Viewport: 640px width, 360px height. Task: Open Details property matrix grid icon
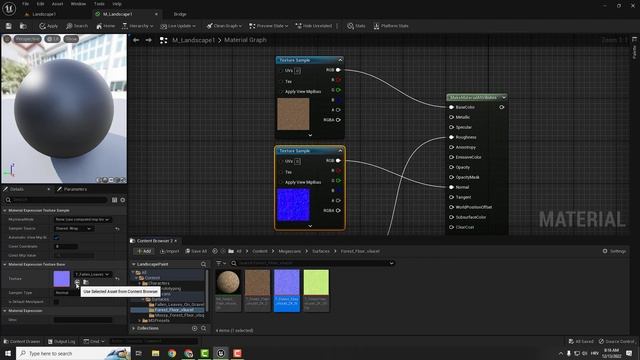pyautogui.click(x=114, y=200)
